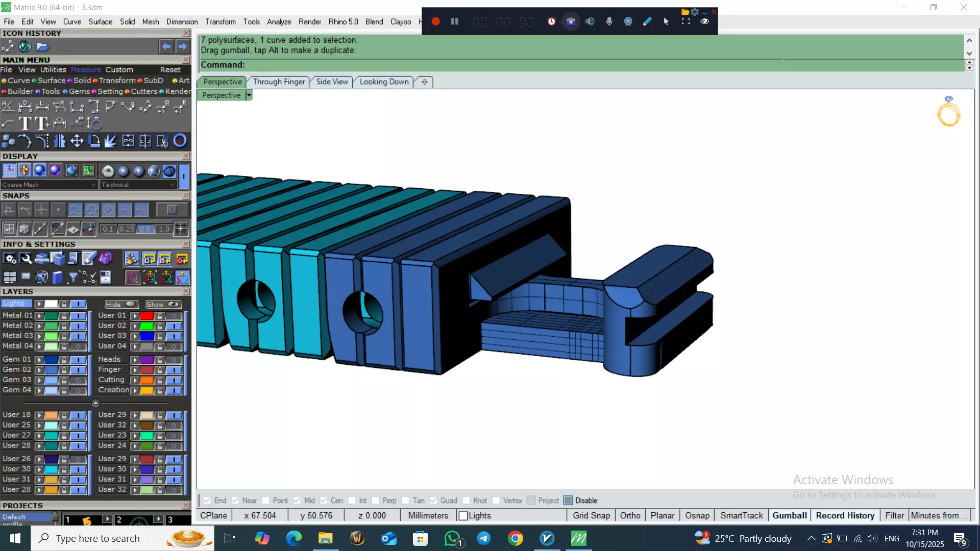Click the large T text tool
980x551 pixels.
[x=24, y=123]
